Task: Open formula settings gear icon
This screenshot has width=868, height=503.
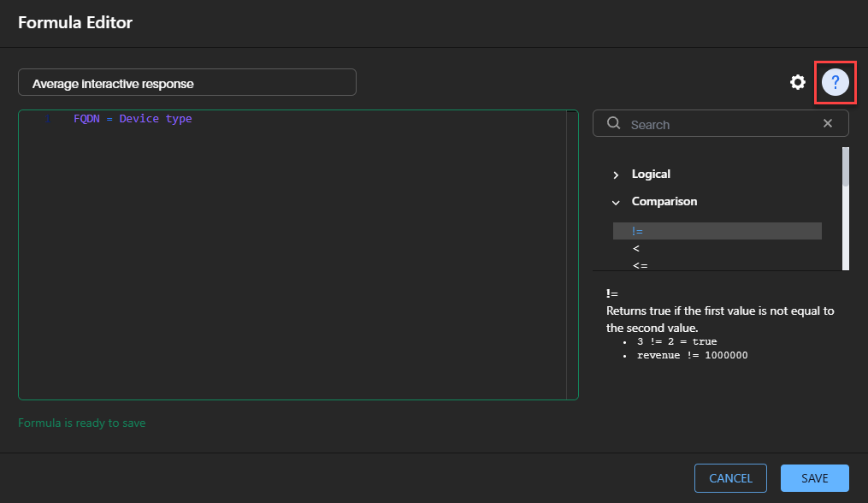Action: 798,82
